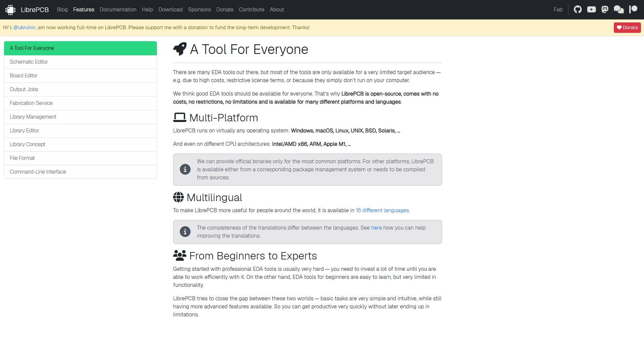Image resolution: width=644 pixels, height=362 pixels.
Task: Click the LibrePCB chip logo icon
Action: [10, 10]
